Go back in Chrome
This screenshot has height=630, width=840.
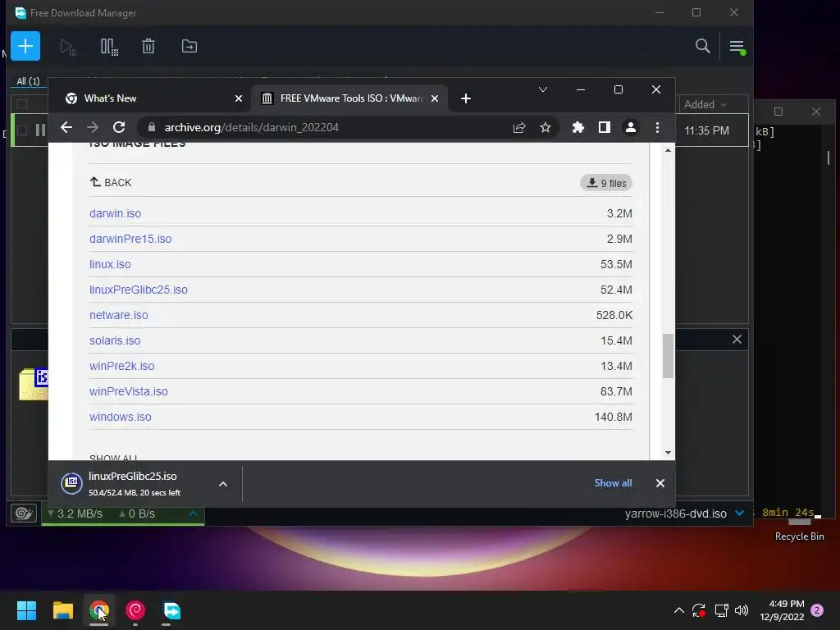[x=66, y=127]
